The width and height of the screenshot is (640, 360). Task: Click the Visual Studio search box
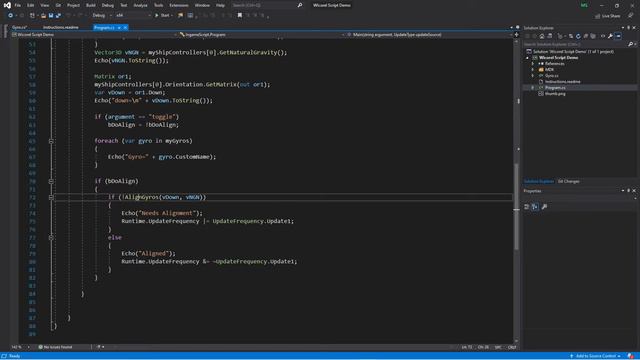click(267, 5)
